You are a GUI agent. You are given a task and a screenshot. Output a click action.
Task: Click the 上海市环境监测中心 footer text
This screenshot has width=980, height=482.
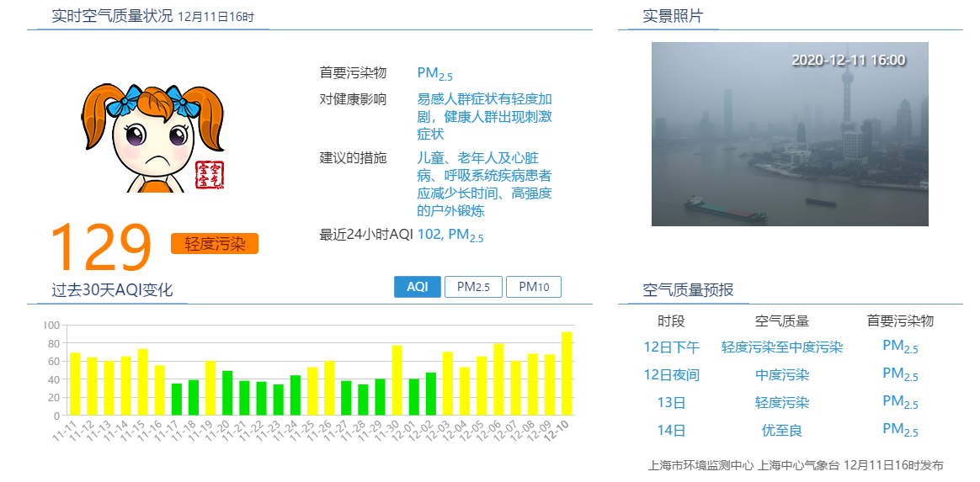tap(701, 465)
